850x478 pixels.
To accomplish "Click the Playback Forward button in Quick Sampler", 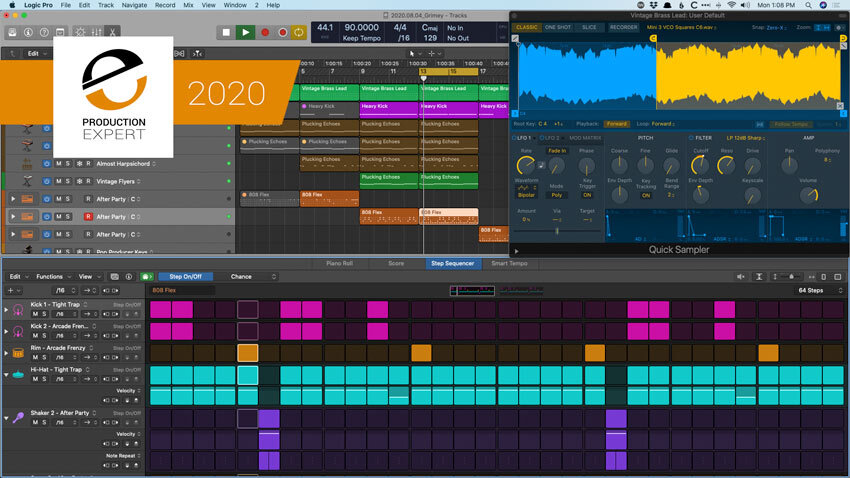I will [x=616, y=124].
